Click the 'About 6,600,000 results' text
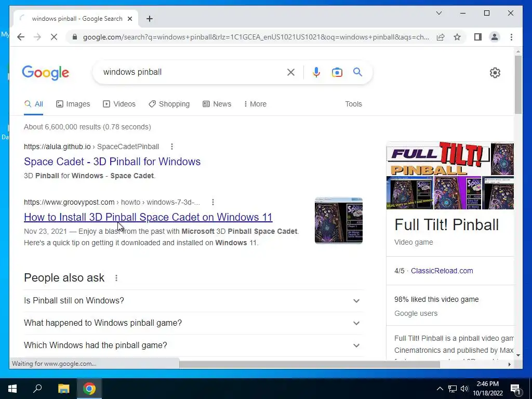Image resolution: width=532 pixels, height=399 pixels. pyautogui.click(x=87, y=127)
